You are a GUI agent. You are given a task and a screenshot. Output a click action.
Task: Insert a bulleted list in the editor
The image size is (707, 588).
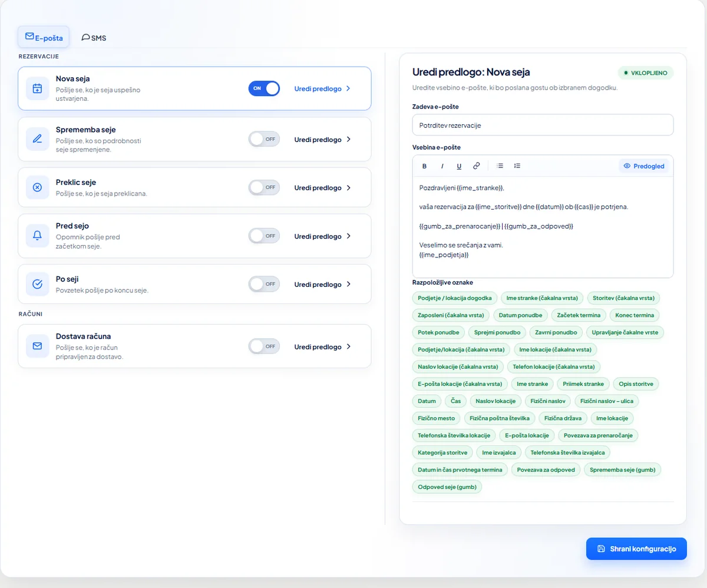(500, 166)
